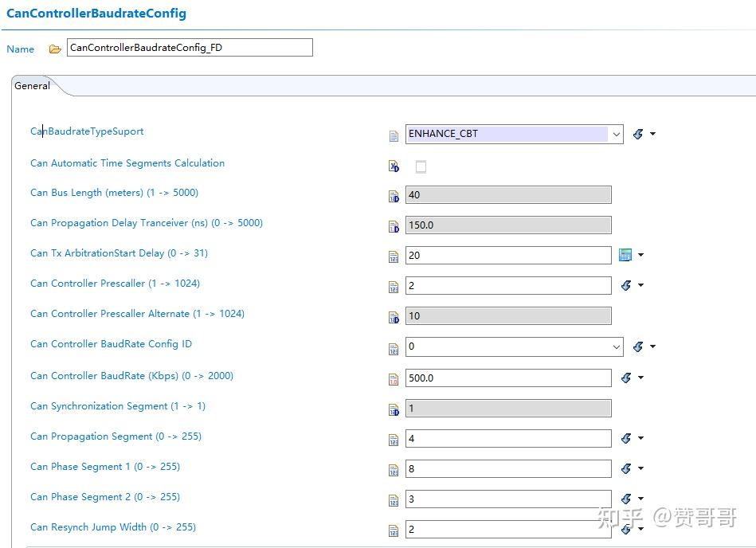Click the CanBaudrateTypeSuport label
This screenshot has height=548, width=756.
pyautogui.click(x=87, y=131)
